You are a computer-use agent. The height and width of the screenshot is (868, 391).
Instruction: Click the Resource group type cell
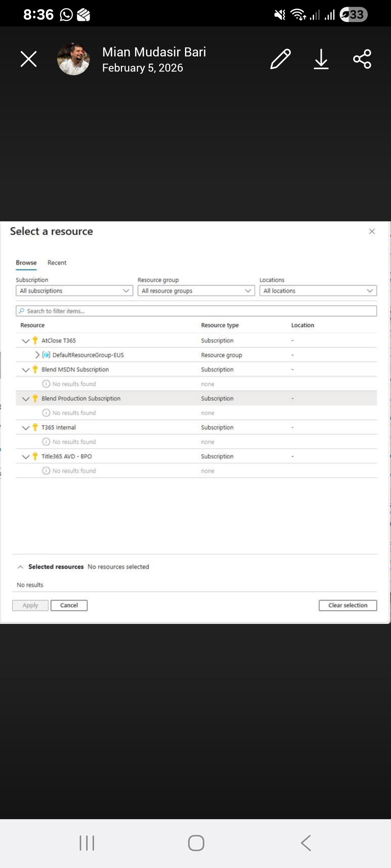pyautogui.click(x=222, y=355)
